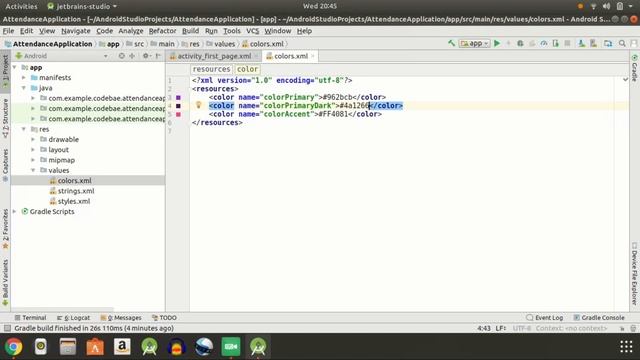Expand the drawable folder
Screen dimensions: 640x360
[33, 139]
